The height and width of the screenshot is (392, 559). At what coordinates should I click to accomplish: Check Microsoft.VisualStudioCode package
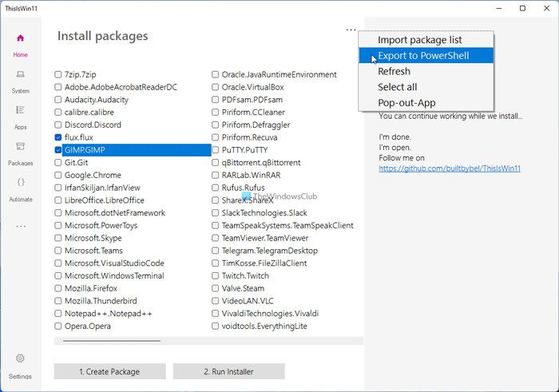(58, 263)
